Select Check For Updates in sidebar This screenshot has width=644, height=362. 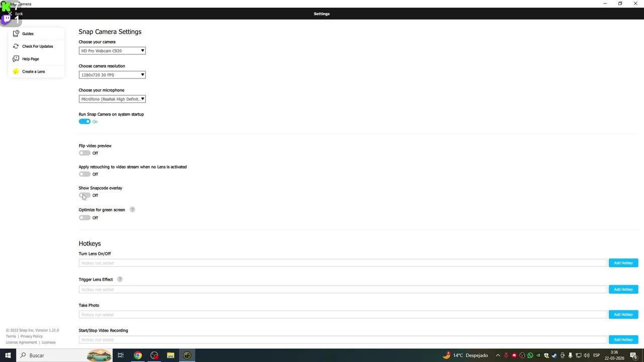(x=37, y=46)
